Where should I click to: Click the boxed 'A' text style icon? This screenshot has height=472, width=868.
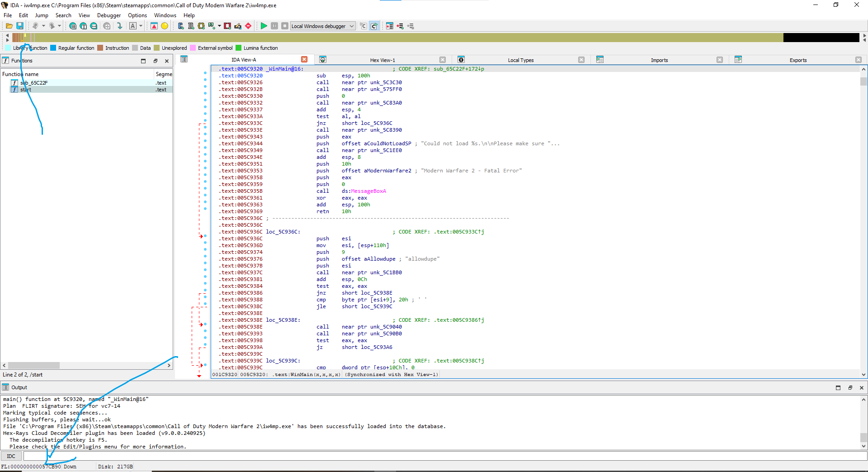tap(133, 26)
